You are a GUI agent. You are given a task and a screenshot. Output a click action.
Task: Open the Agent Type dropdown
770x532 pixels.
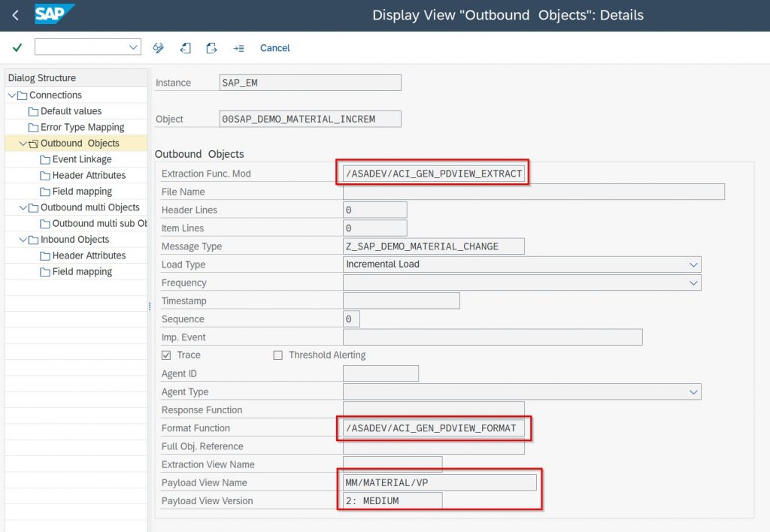[x=693, y=392]
